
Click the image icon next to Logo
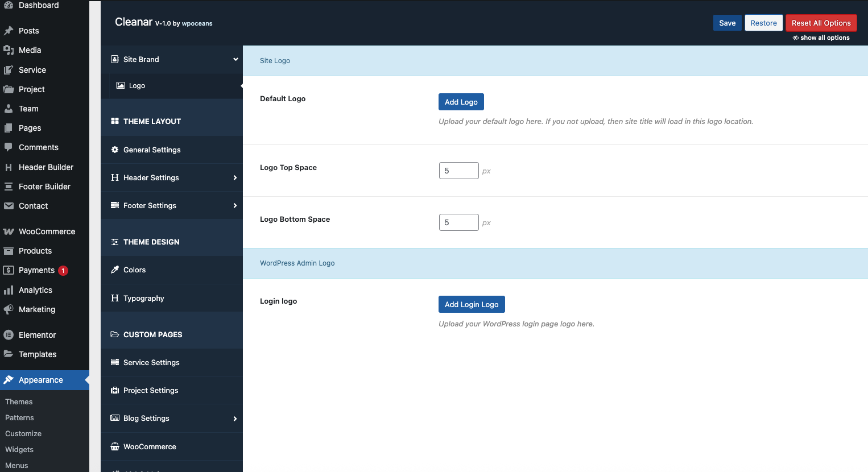click(x=121, y=86)
